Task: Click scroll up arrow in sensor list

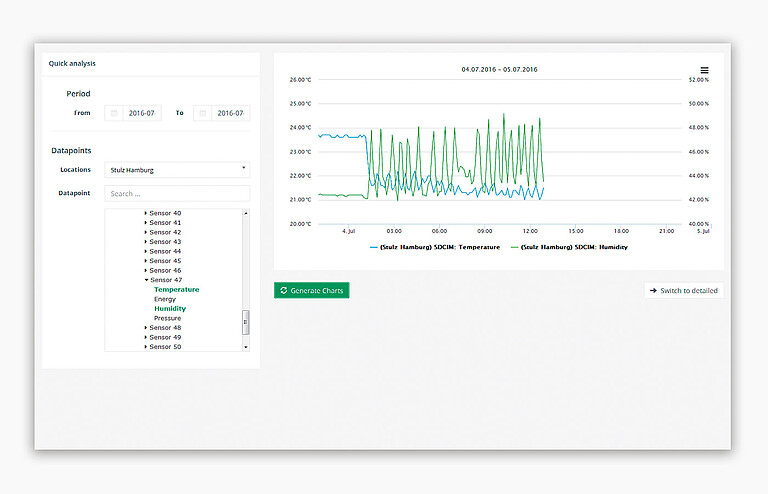Action: [x=246, y=213]
